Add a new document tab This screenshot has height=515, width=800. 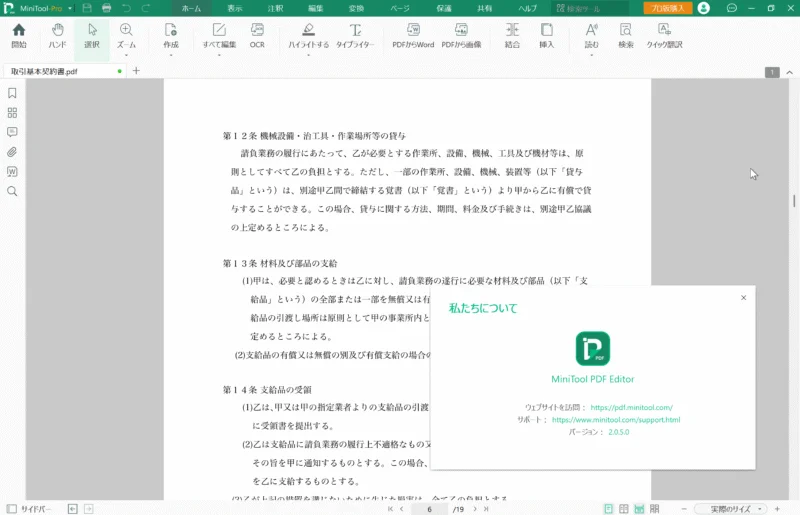(x=136, y=71)
